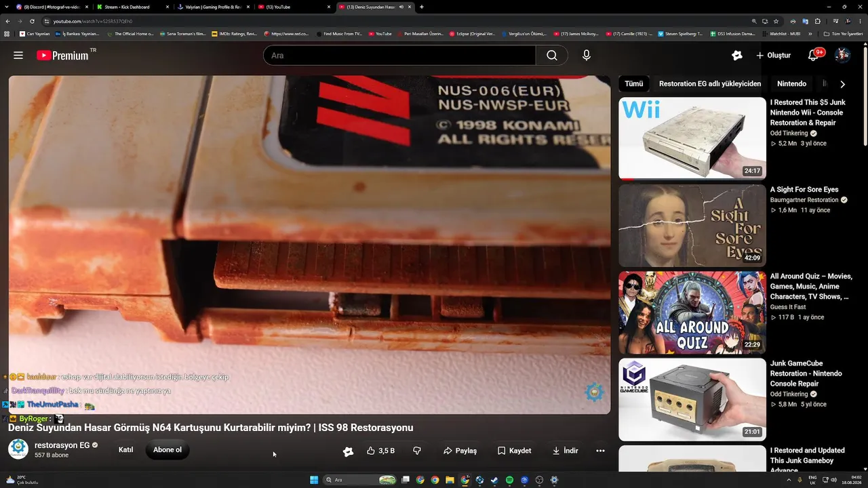Viewport: 868px width, 488px height.
Task: Click the YouTube search input field
Action: [399, 56]
